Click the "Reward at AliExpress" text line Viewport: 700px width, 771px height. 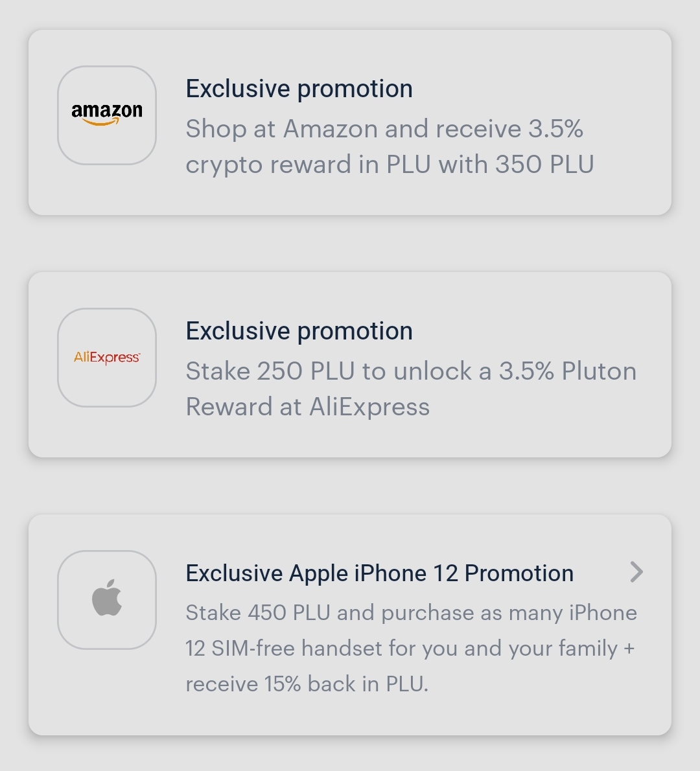click(307, 407)
